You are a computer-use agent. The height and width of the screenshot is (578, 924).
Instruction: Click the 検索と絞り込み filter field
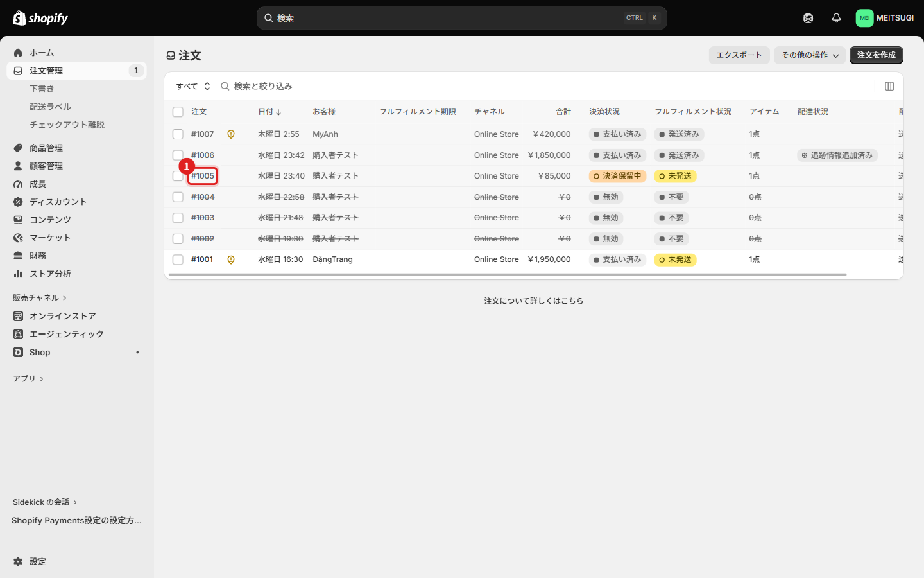[x=545, y=86]
